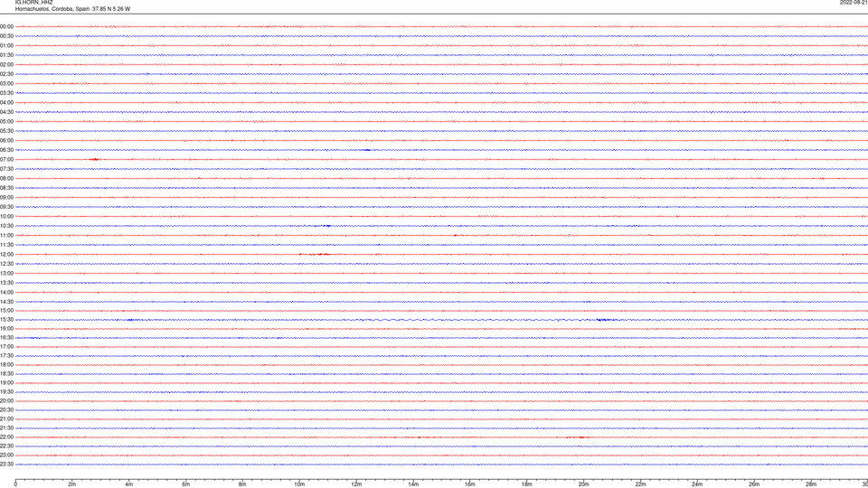
Task: Select the 14:00 trace time label
Action: pyautogui.click(x=6, y=292)
